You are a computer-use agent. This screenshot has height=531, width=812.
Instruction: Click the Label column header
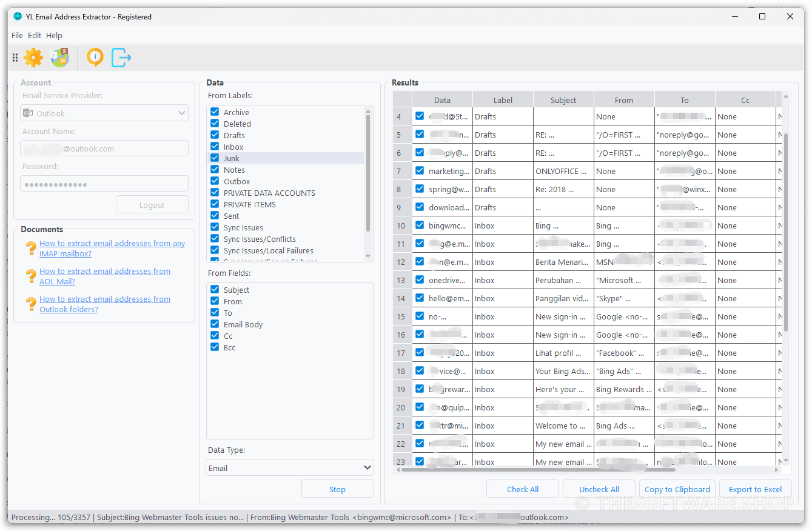click(x=503, y=100)
